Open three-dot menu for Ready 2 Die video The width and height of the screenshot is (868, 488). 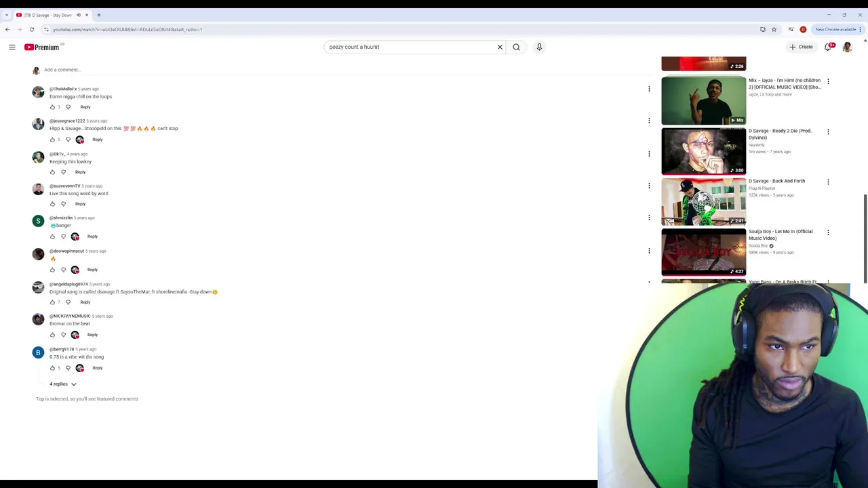828,131
